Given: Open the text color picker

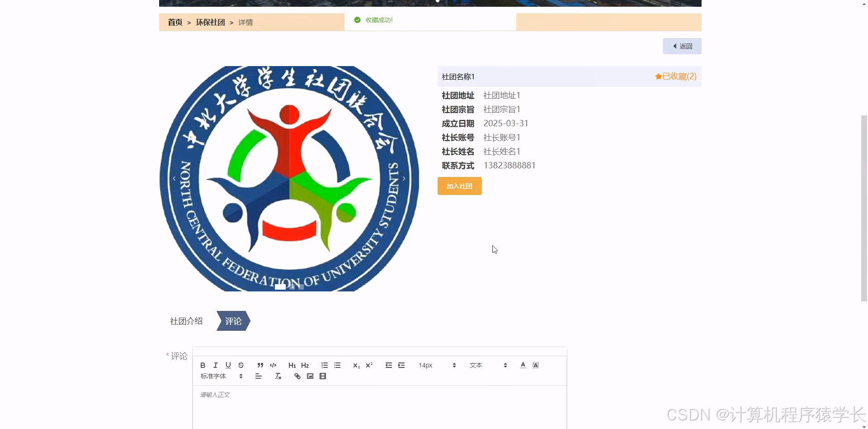Looking at the screenshot, I should coord(523,365).
